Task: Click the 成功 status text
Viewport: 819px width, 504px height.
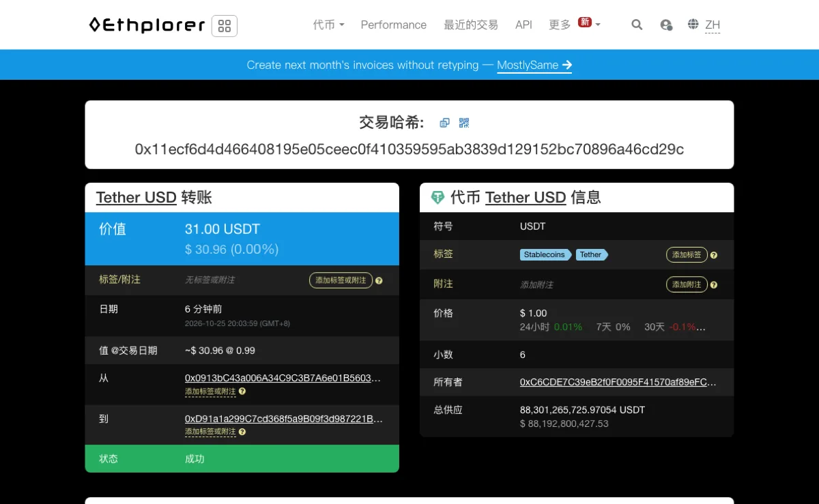Action: coord(195,459)
